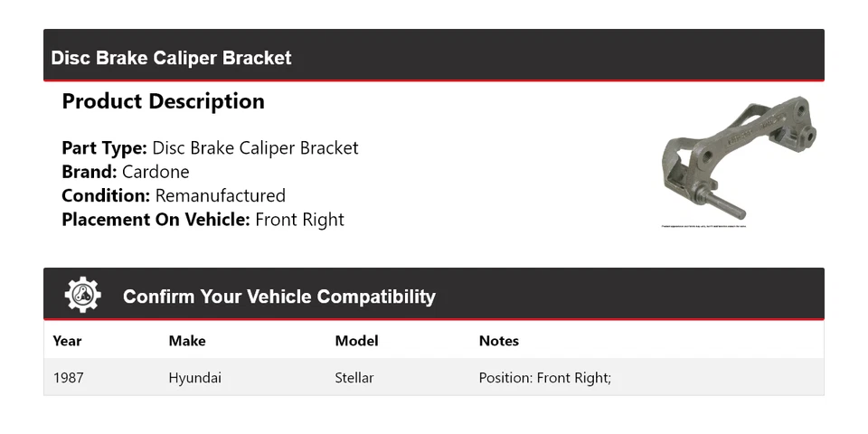Click the Brand value Cardone
Viewport: 868px width, 434px height.
[156, 172]
